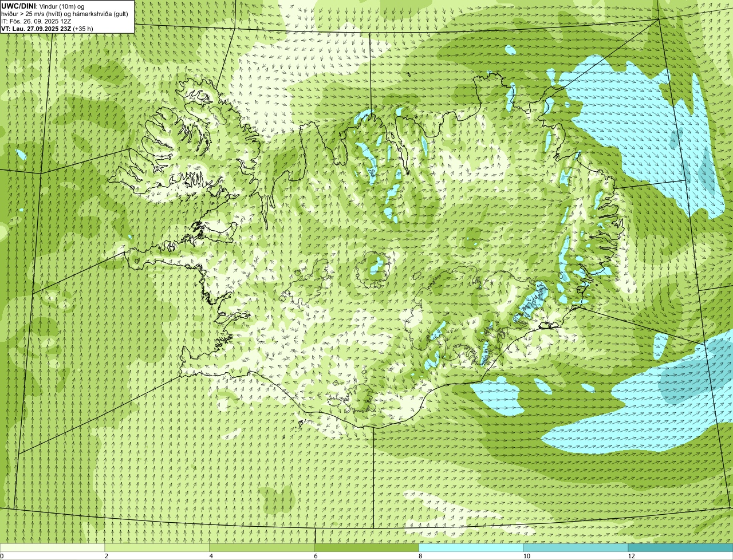Screen dimensions: 733x560
Task: Click the 6–8 m/s dark green legend segment
Action: [x=366, y=548]
